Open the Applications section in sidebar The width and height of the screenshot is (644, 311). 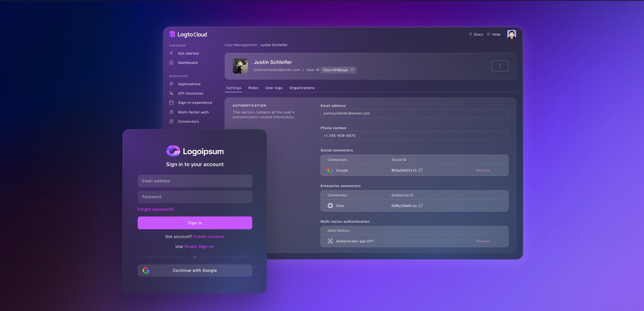point(189,84)
